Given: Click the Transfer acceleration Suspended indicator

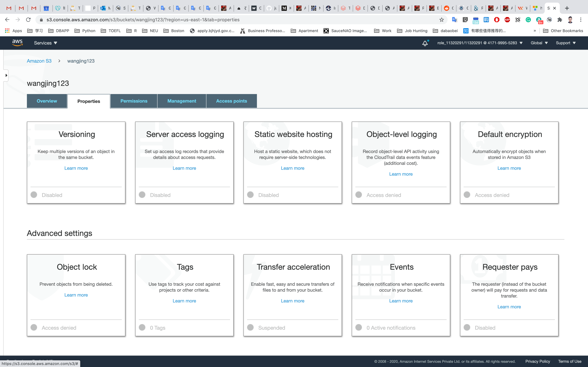Looking at the screenshot, I should 250,328.
